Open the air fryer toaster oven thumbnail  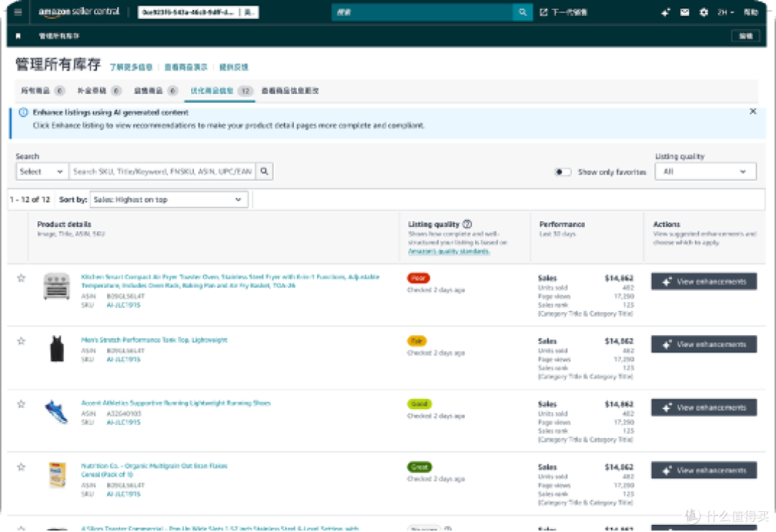coord(57,286)
